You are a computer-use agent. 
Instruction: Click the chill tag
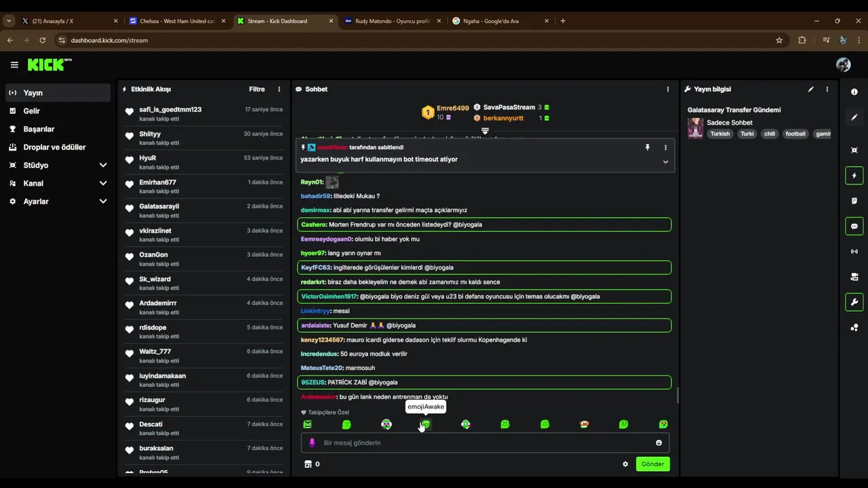pyautogui.click(x=769, y=134)
